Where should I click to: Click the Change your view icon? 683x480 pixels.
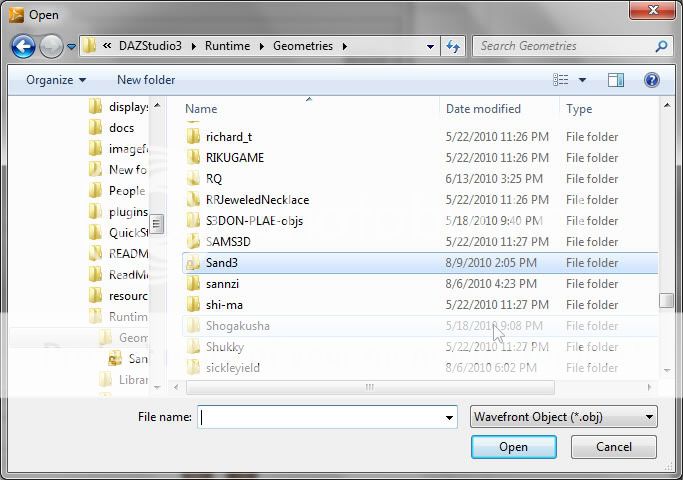(561, 80)
